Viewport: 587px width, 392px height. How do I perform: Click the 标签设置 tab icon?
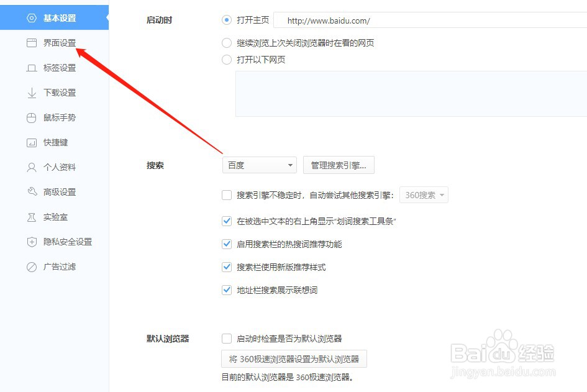tap(32, 68)
